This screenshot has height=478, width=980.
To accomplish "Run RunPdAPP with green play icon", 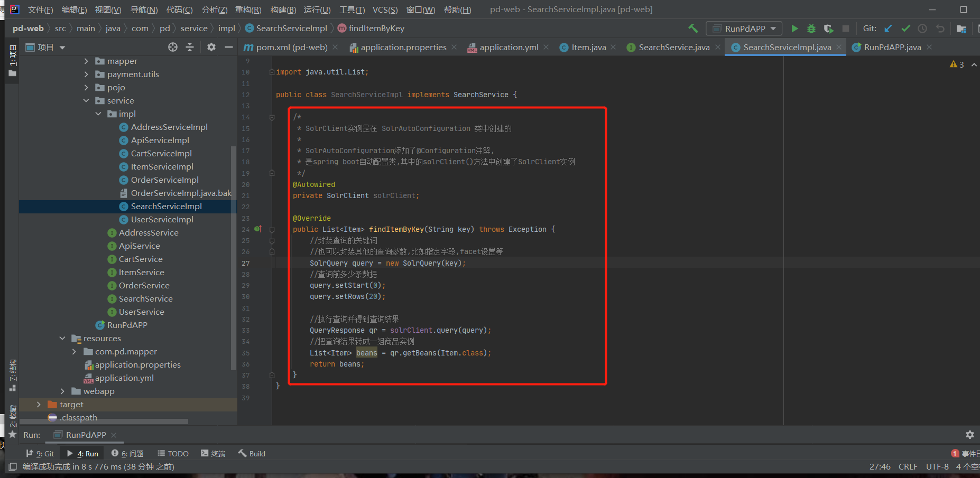I will click(794, 29).
